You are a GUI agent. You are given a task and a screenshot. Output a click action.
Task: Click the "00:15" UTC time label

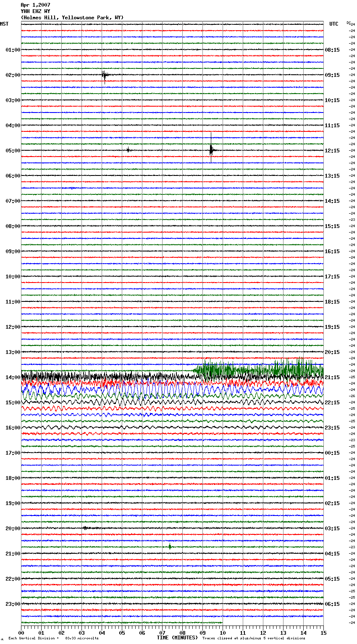pyautogui.click(x=332, y=453)
